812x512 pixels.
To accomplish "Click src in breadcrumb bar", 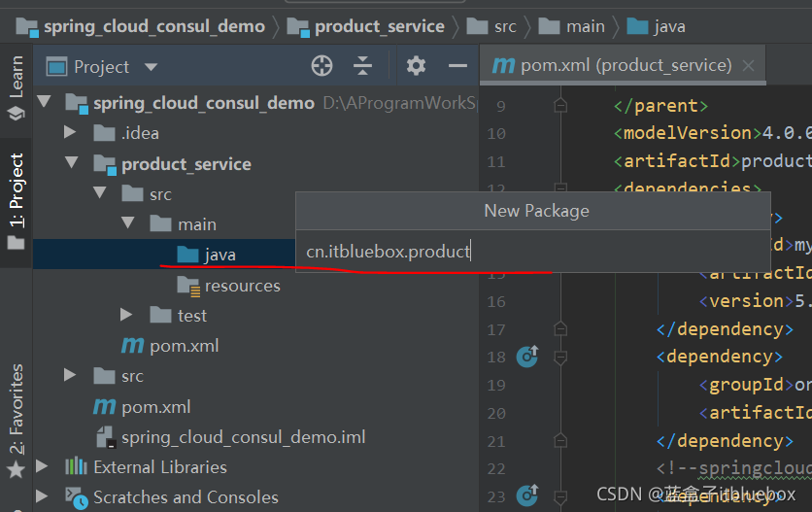I will click(505, 26).
